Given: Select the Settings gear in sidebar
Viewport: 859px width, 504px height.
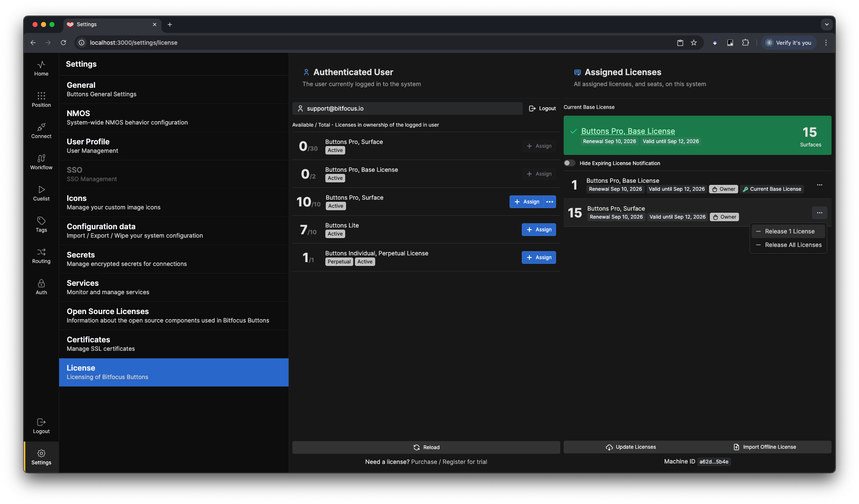Looking at the screenshot, I should point(41,457).
